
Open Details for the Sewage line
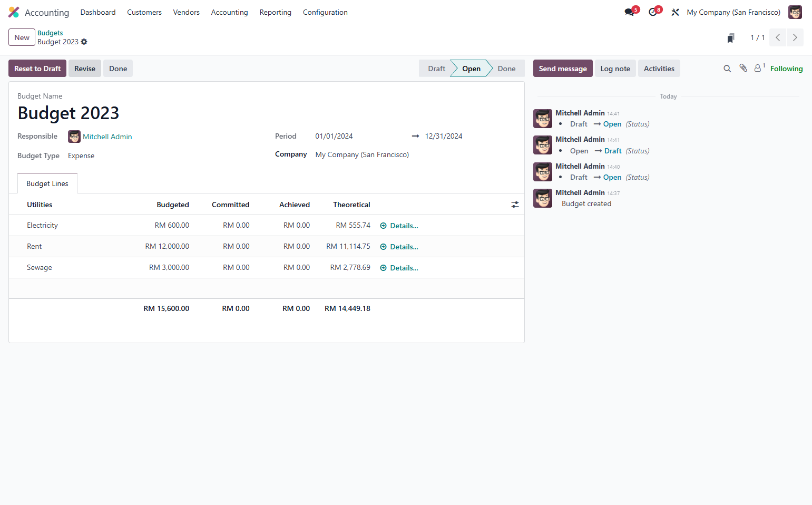(399, 268)
